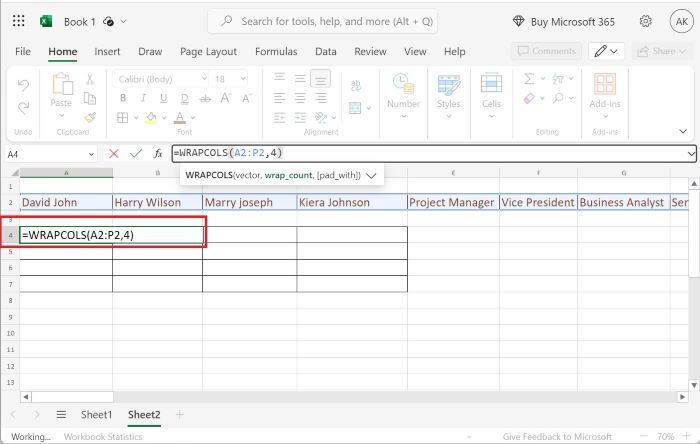The height and width of the screenshot is (444, 700).
Task: Expand the ribbon display options chevron
Action: click(x=683, y=131)
